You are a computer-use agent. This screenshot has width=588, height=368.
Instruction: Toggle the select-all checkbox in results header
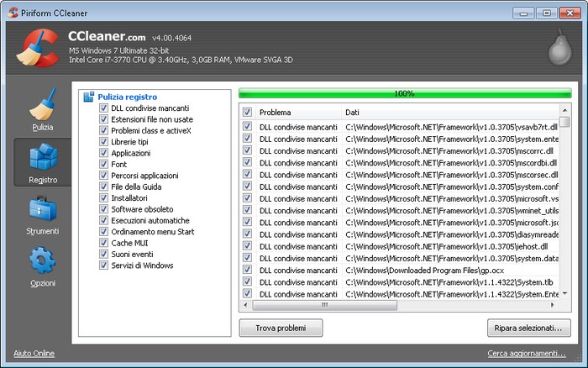pyautogui.click(x=247, y=112)
